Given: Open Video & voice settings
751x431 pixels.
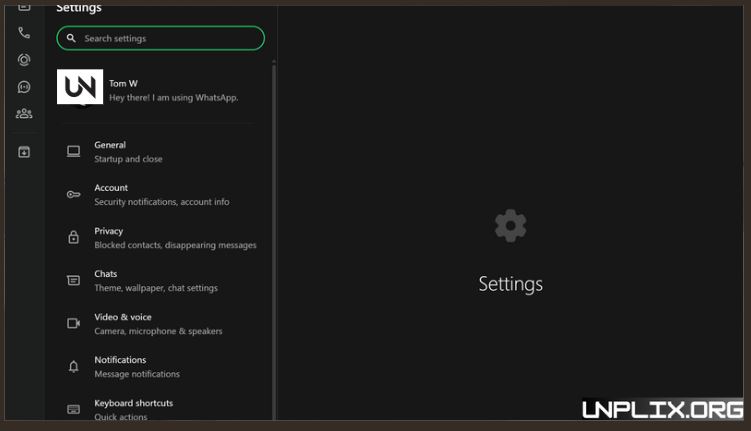Looking at the screenshot, I should pyautogui.click(x=160, y=324).
